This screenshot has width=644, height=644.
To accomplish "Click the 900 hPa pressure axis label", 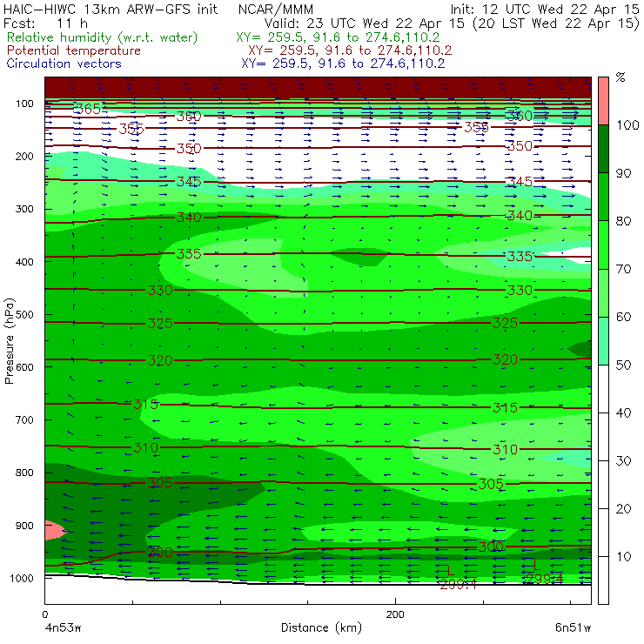I will coord(24,526).
